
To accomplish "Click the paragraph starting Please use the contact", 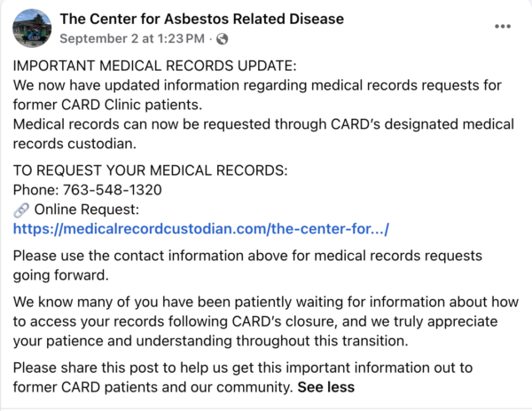I will point(247,265).
